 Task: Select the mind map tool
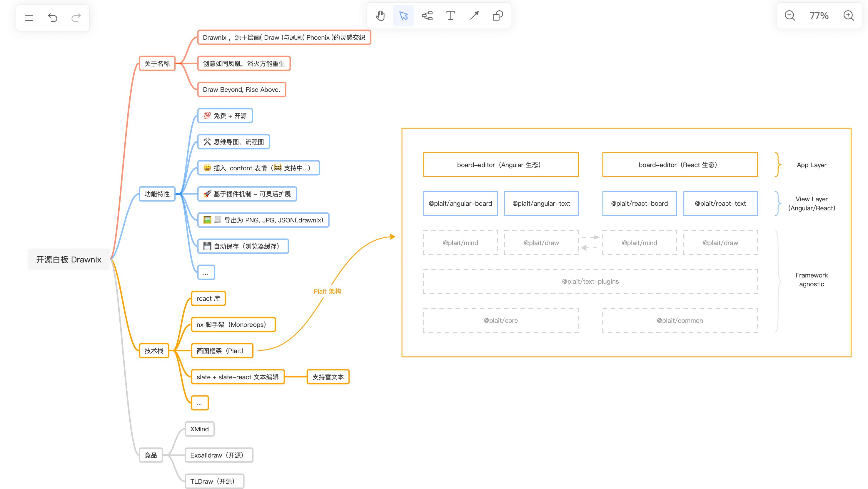[x=427, y=16]
